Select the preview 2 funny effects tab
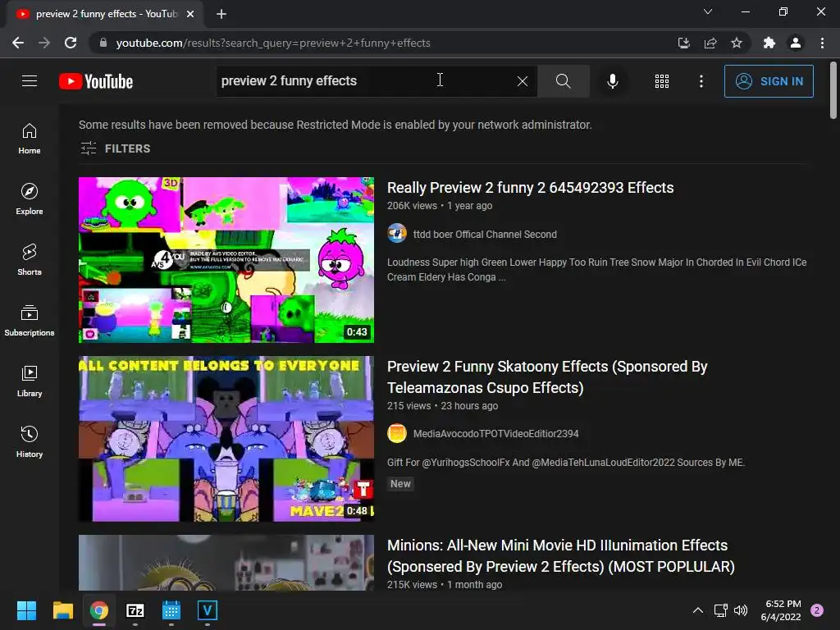This screenshot has height=630, width=840. coord(105,15)
